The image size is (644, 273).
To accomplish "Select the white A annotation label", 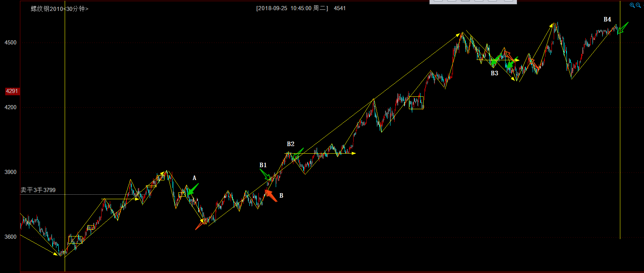I will tap(194, 178).
